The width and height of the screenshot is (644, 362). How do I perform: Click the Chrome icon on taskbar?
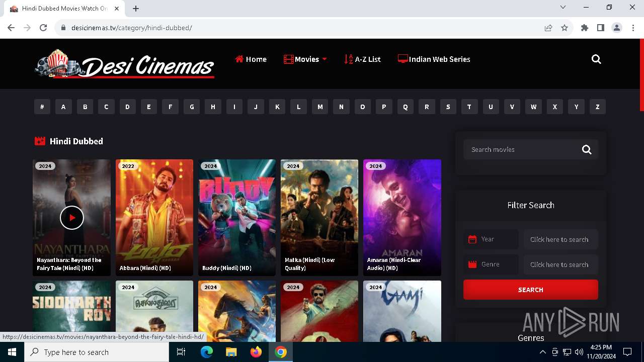281,352
